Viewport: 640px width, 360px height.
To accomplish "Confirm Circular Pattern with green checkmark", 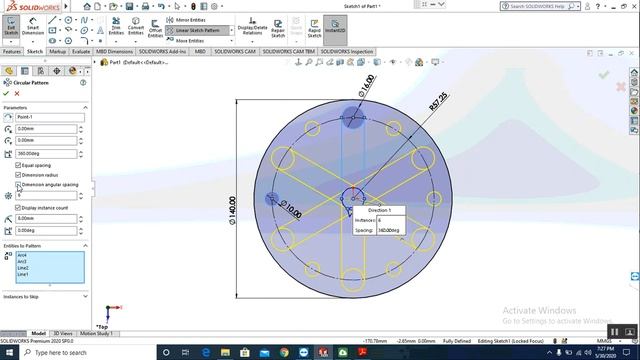I will pos(6,93).
